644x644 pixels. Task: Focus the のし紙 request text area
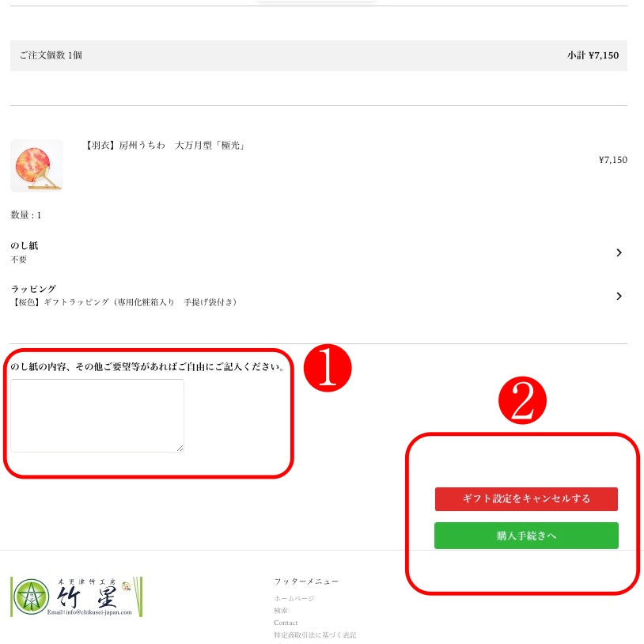97,415
